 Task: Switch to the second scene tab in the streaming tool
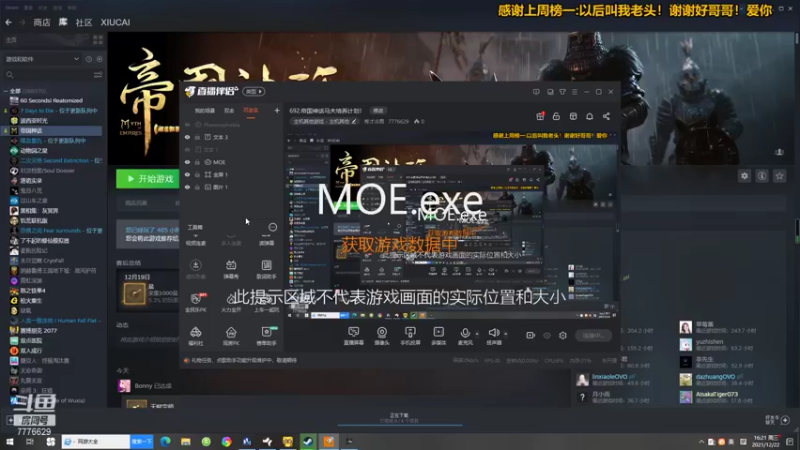click(229, 111)
